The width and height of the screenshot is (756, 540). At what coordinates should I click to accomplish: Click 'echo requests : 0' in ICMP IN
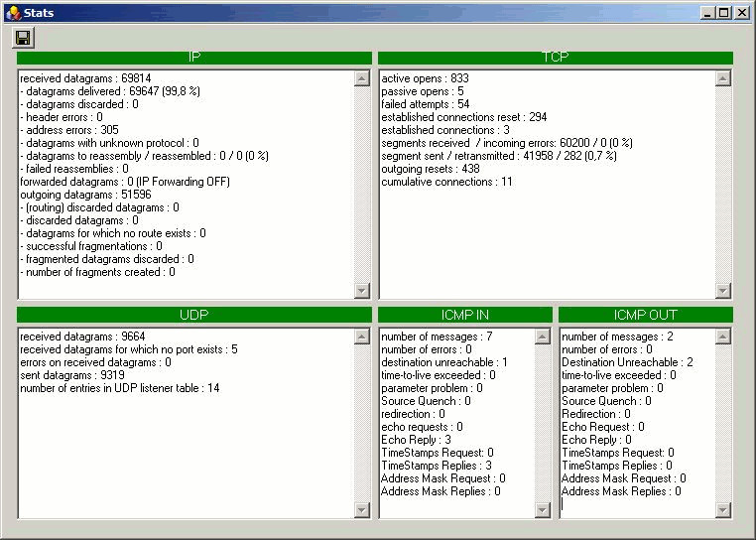point(422,427)
